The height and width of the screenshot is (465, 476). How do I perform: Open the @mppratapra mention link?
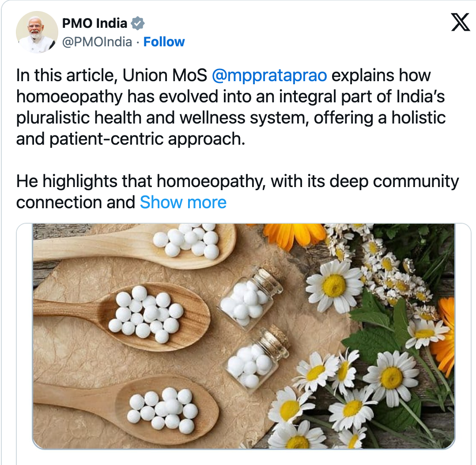[x=269, y=75]
